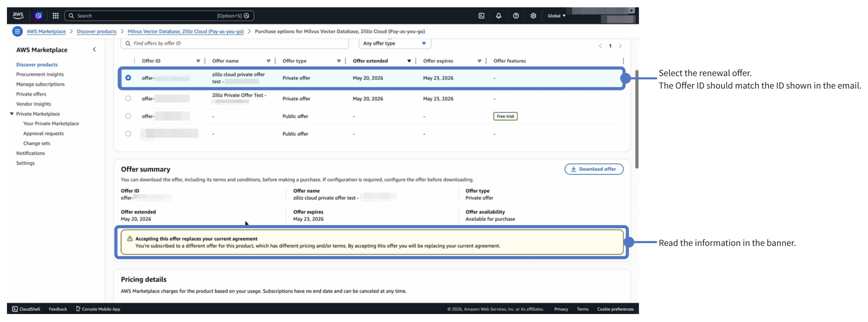Open the Global region dropdown

tap(556, 16)
